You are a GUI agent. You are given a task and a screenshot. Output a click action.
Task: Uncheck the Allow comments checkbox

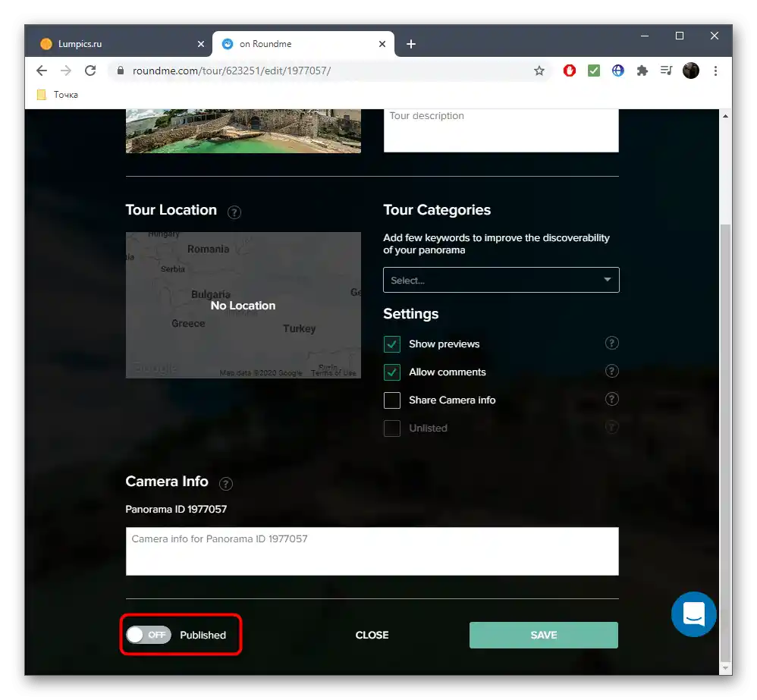click(x=392, y=372)
